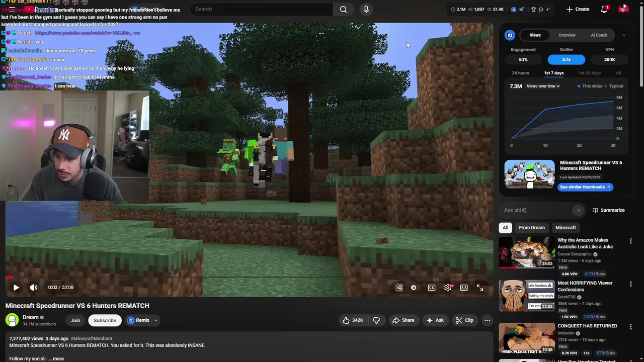This screenshot has height=362, width=644.
Task: Click the Ask vidIQ input field
Action: point(537,210)
